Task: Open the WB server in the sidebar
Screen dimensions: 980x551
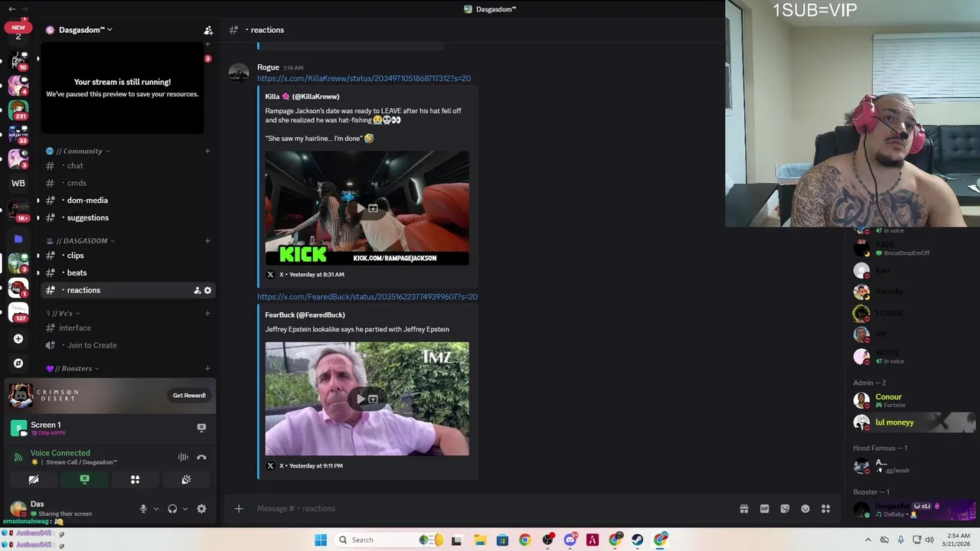Action: [18, 184]
